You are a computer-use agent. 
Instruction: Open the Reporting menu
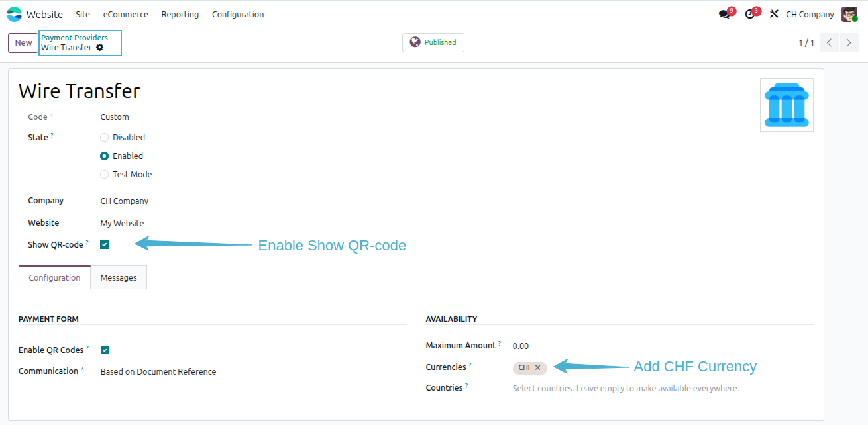180,14
